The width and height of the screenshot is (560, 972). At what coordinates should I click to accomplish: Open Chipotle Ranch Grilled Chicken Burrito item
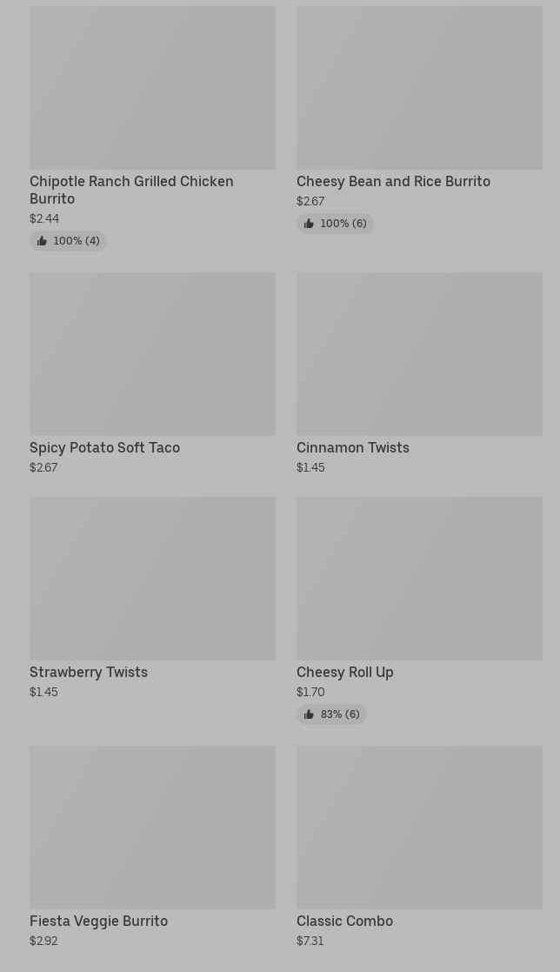click(x=131, y=190)
